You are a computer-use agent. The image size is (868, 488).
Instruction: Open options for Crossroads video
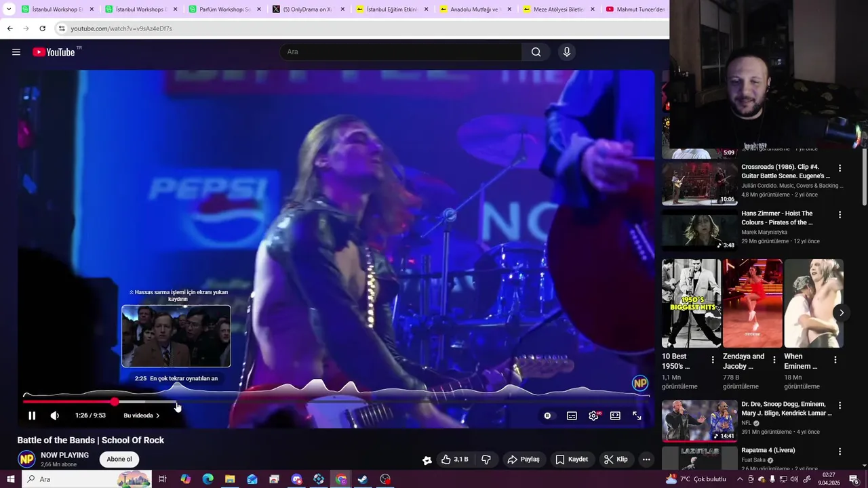(840, 168)
